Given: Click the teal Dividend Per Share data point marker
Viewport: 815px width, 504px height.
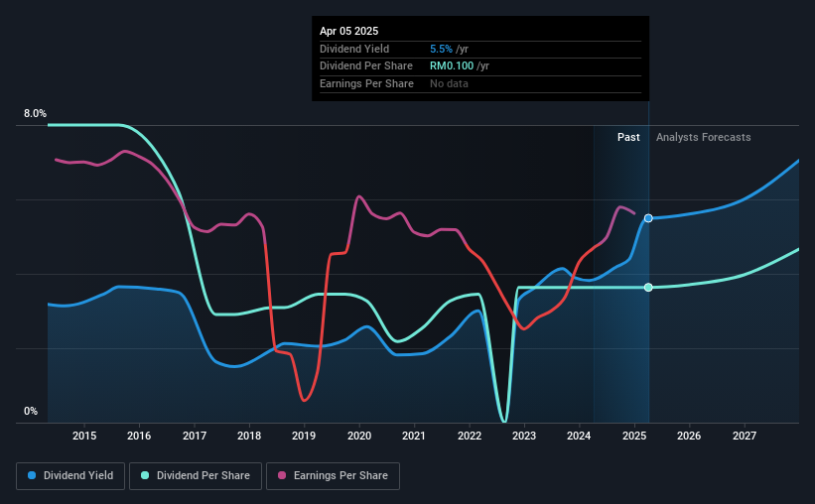Looking at the screenshot, I should tap(648, 288).
